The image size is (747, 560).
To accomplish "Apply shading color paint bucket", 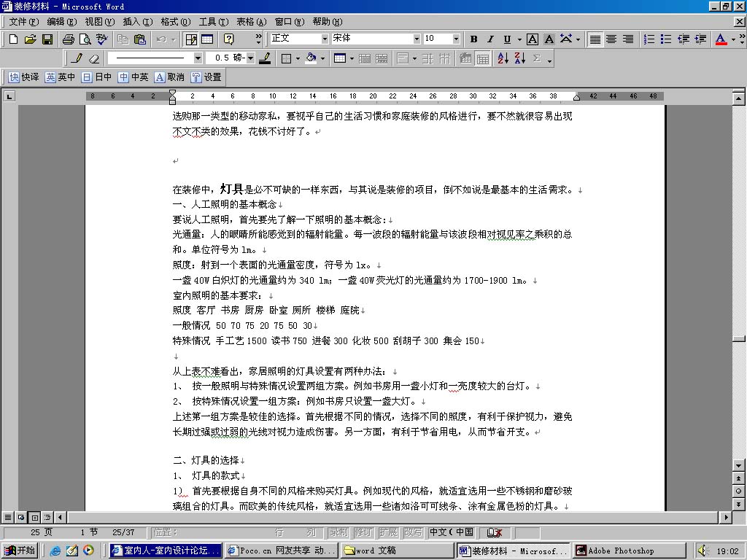I will coord(311,58).
